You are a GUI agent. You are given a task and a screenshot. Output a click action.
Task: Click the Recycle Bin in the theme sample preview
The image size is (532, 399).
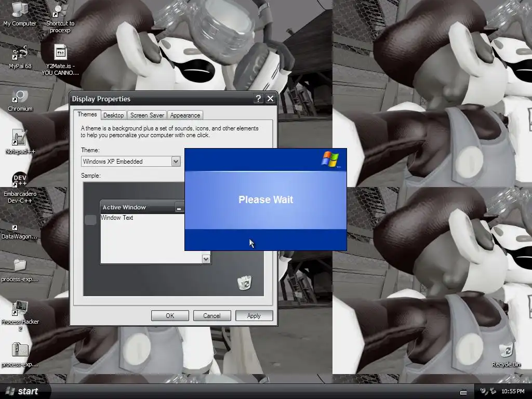244,283
